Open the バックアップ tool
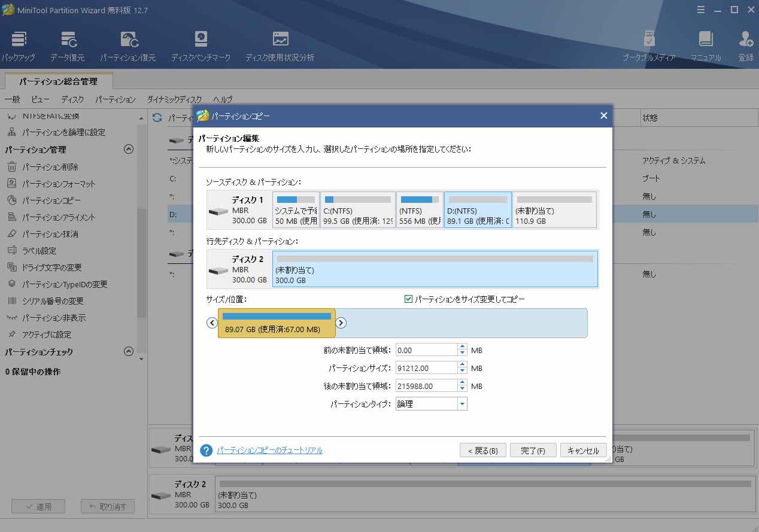 click(19, 45)
